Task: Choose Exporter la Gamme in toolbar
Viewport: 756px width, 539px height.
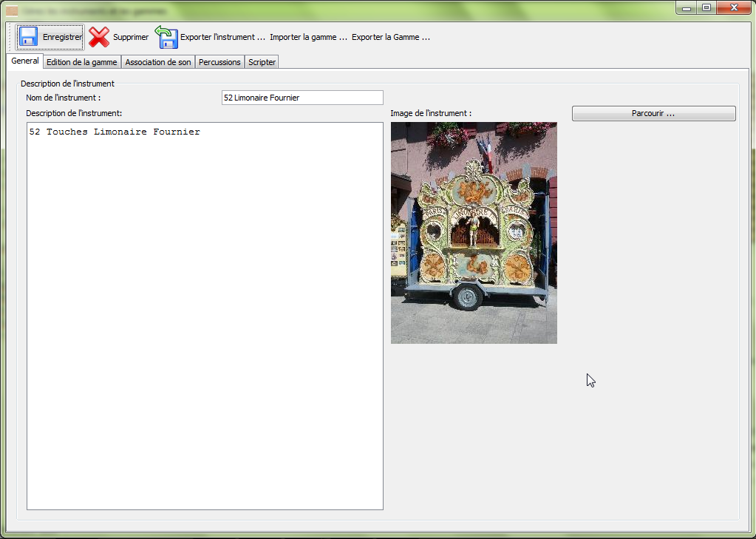Action: pos(390,37)
